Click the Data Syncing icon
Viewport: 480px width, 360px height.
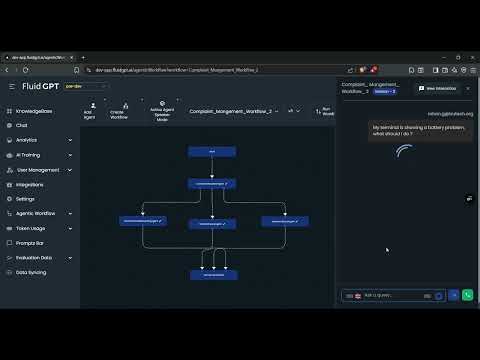click(9, 272)
